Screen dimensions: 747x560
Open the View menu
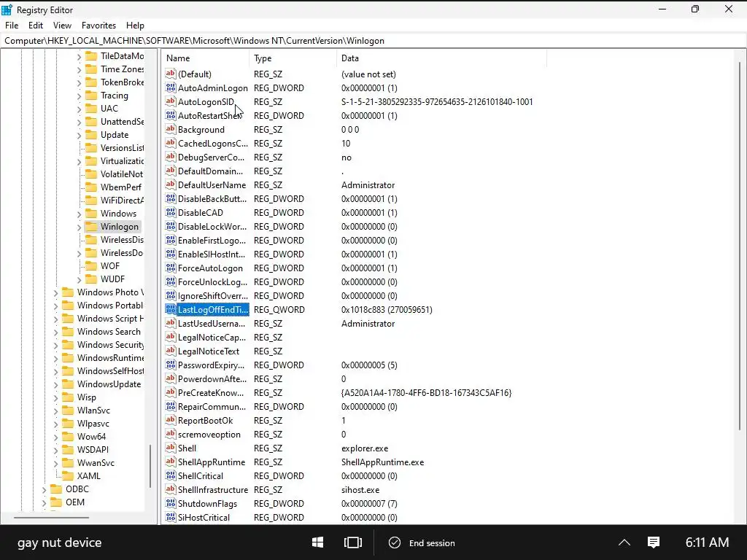click(x=62, y=26)
